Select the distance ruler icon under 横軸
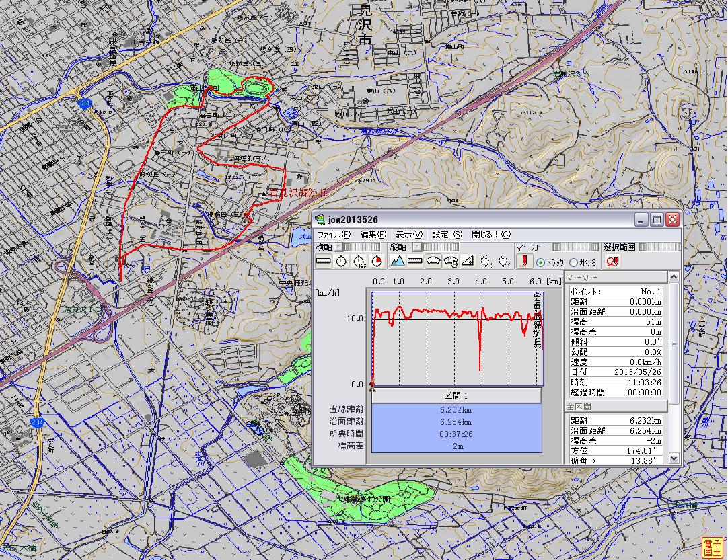 [x=324, y=262]
